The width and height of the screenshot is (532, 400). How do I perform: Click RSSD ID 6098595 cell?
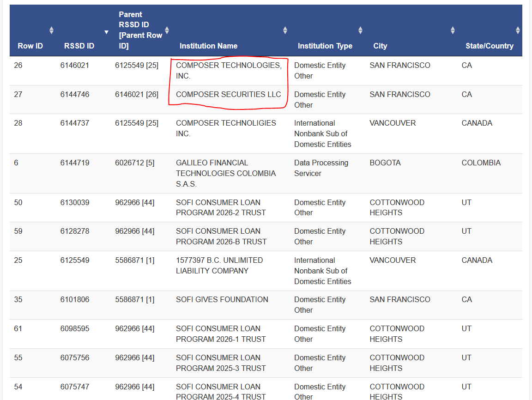click(75, 328)
